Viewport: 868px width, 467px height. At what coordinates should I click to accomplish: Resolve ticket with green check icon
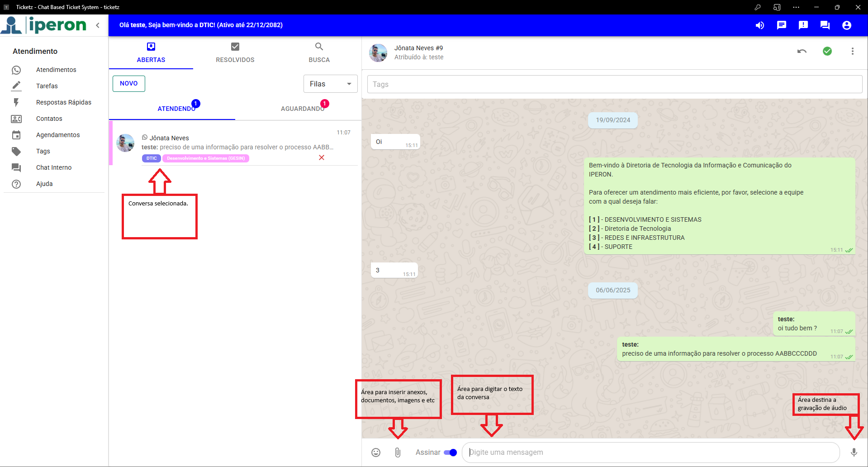coord(827,51)
